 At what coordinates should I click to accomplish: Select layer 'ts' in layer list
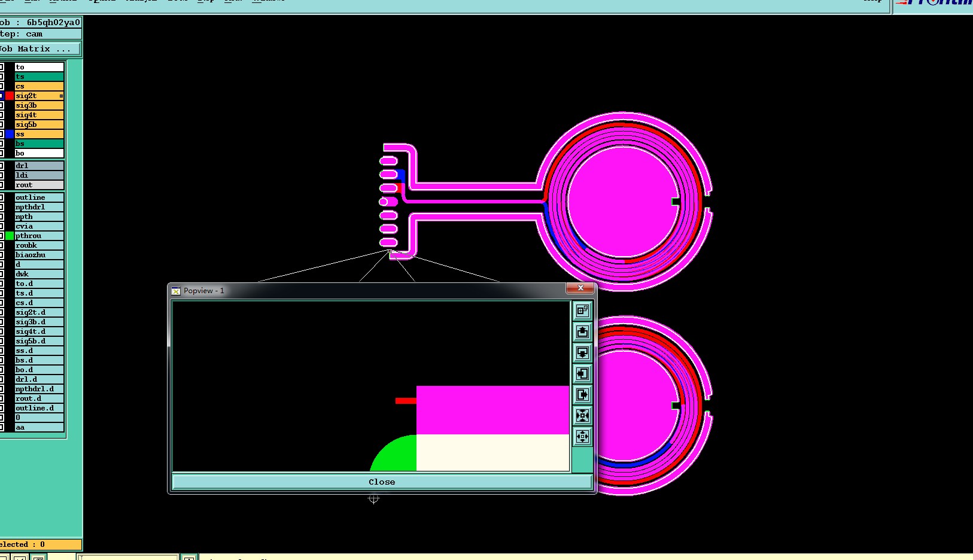(39, 77)
